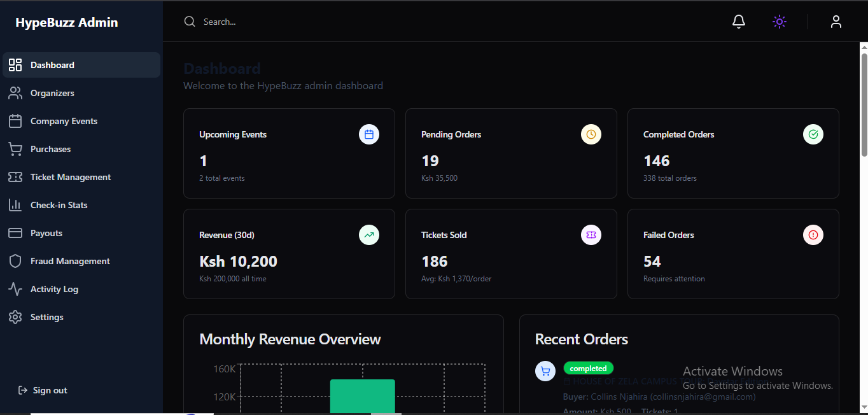
Task: Click the Completed Orders checkmark icon
Action: pyautogui.click(x=813, y=134)
